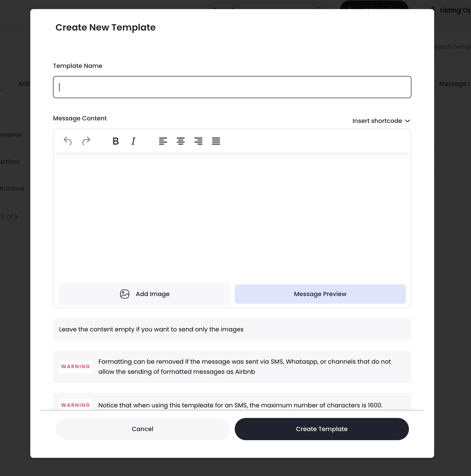
Task: Open the Message Preview
Action: [x=320, y=294]
